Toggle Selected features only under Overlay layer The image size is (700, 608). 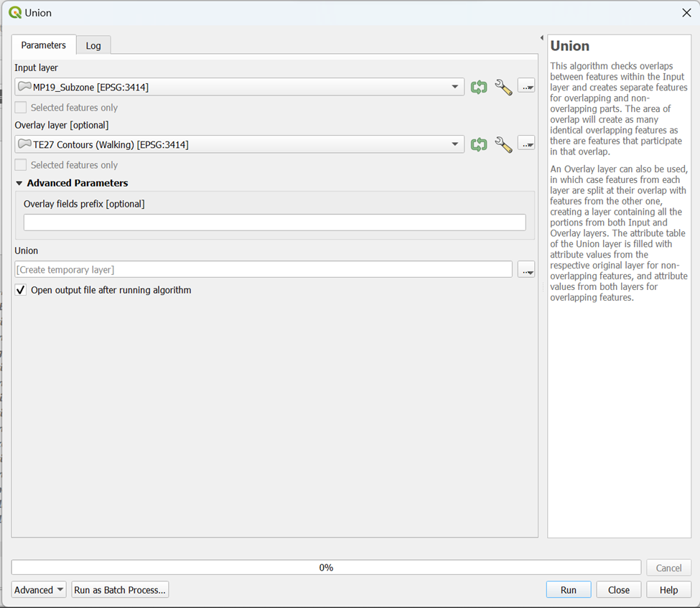click(x=21, y=165)
